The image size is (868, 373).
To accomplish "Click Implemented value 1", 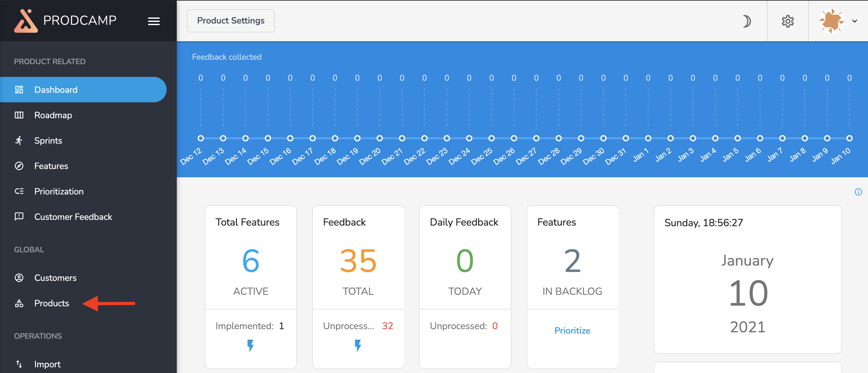I will [x=281, y=326].
